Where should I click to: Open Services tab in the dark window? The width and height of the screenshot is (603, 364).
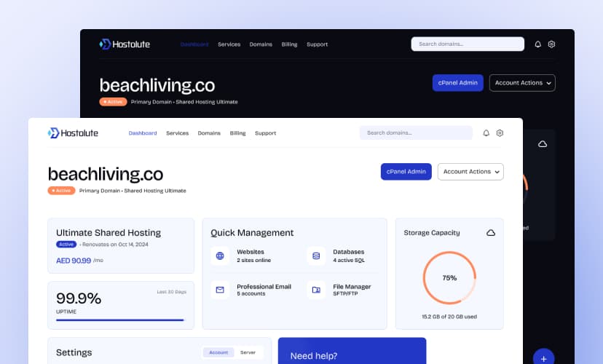tap(229, 44)
